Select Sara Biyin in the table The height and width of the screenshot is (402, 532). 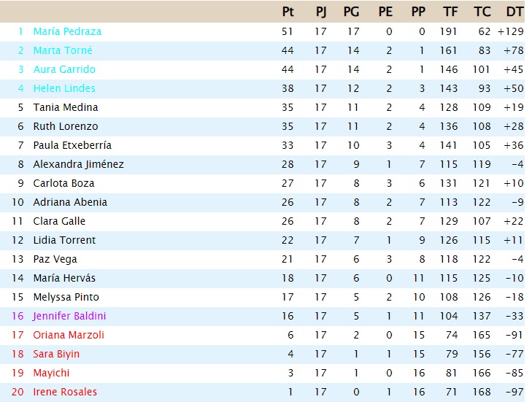coord(56,354)
